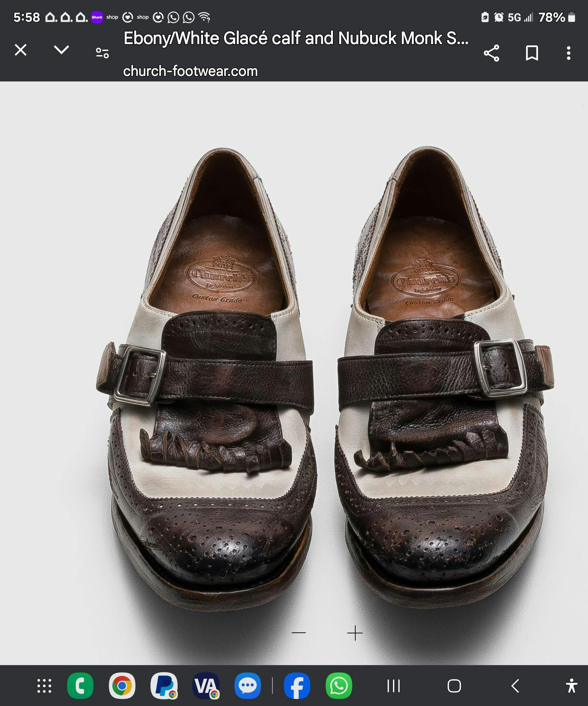Zoom out with minus button
The image size is (588, 706).
[x=299, y=633]
